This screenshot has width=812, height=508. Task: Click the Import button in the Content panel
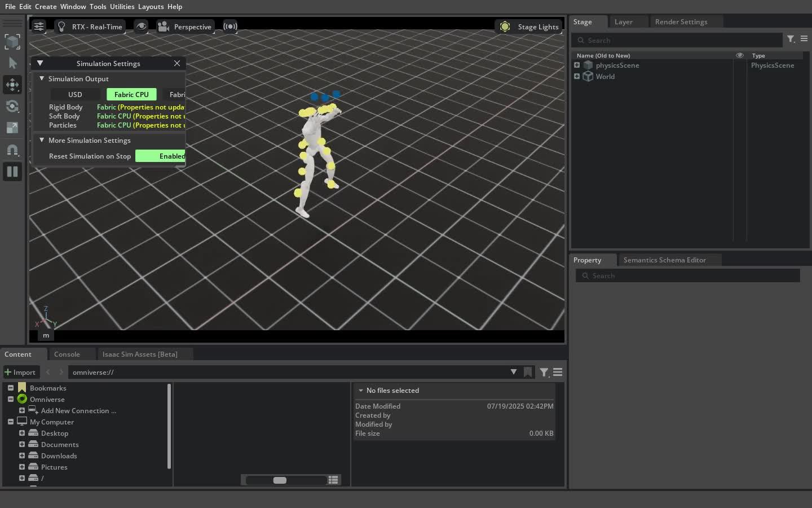point(21,372)
